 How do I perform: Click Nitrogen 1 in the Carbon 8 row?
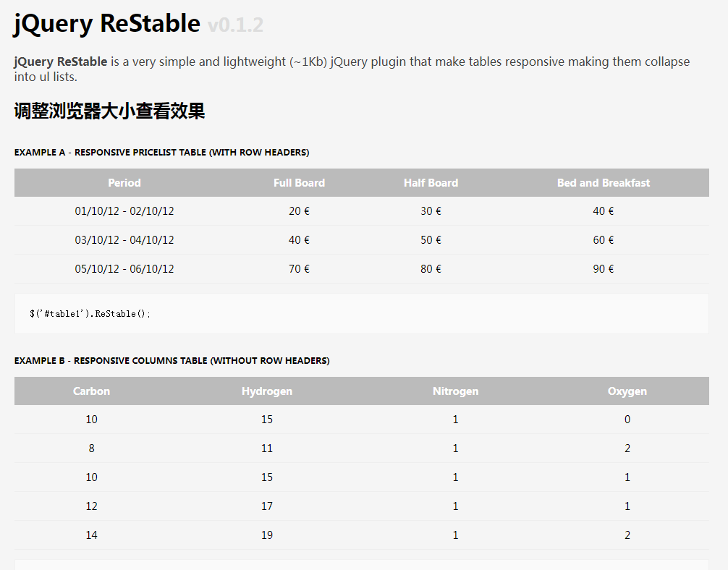pos(455,448)
